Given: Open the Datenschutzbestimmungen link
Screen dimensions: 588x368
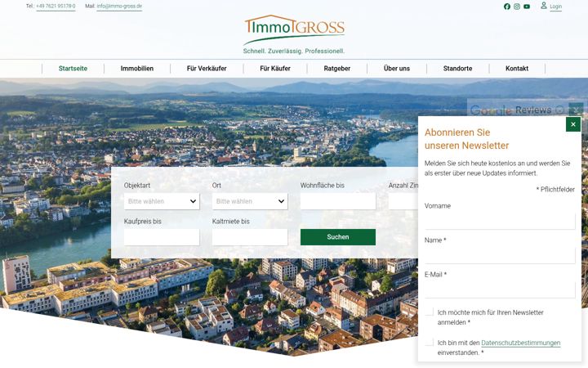Looking at the screenshot, I should (x=520, y=343).
